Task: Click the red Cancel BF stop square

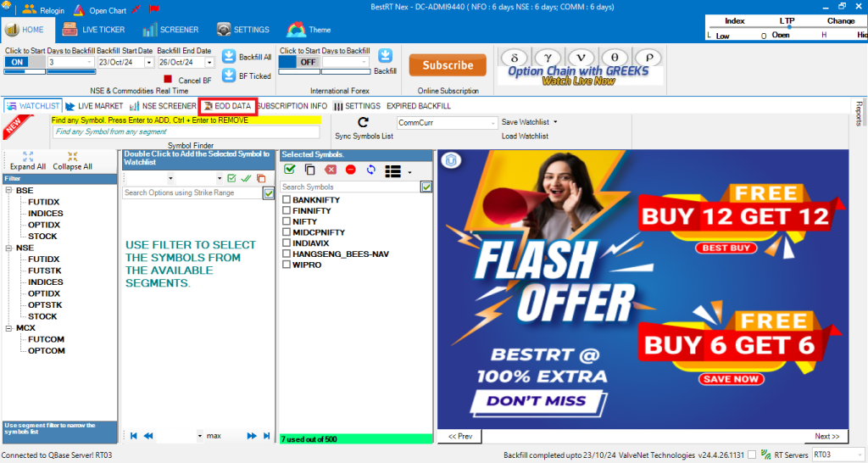Action: click(168, 79)
